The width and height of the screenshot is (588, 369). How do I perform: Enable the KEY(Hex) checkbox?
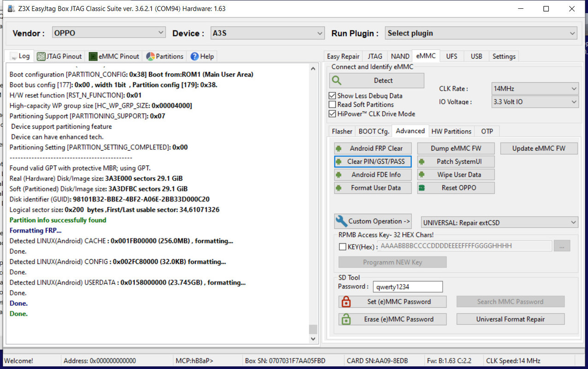342,247
